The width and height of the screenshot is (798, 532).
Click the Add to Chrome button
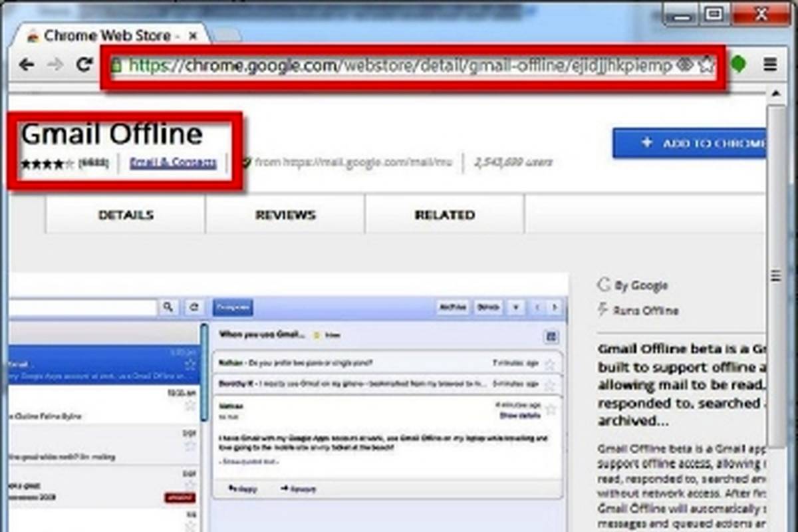point(692,143)
